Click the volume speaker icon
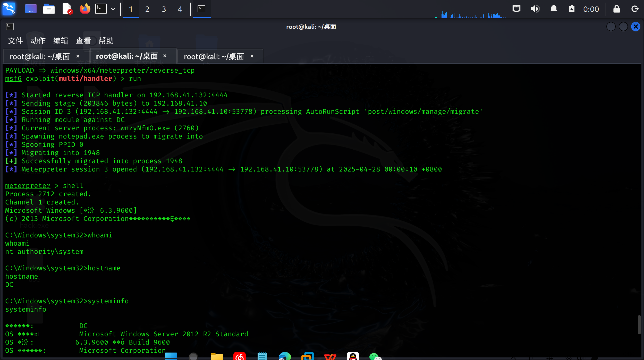Screen dimensions: 644x360 535,9
